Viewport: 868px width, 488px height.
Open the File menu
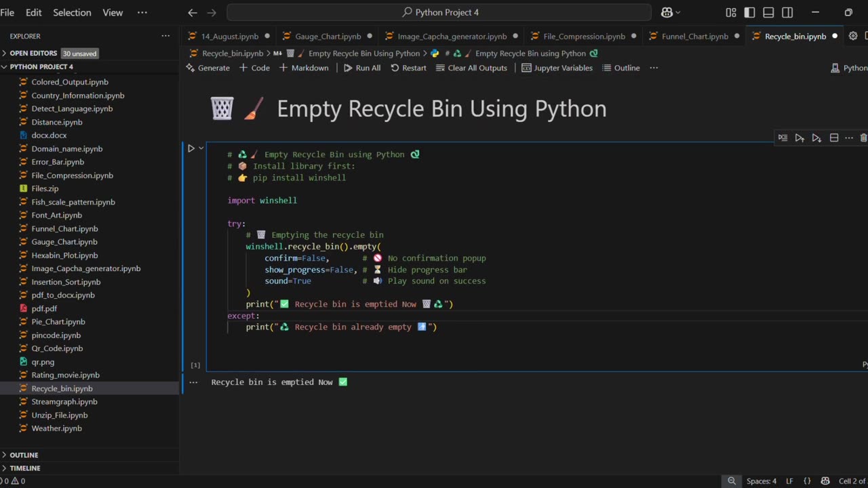[7, 12]
